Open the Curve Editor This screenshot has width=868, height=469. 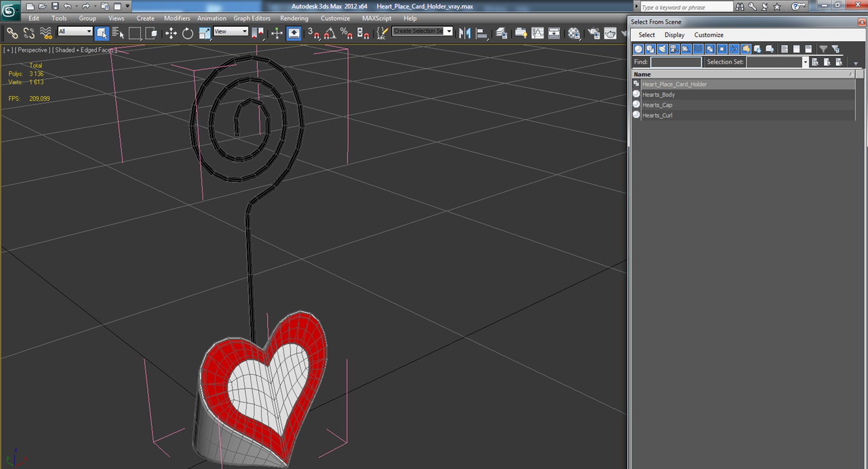point(538,33)
